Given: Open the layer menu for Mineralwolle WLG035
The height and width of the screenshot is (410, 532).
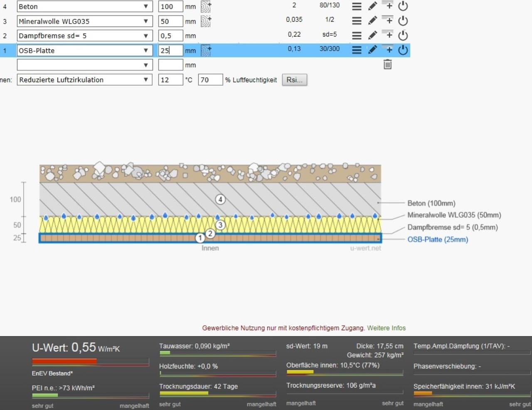Looking at the screenshot, I should point(357,21).
